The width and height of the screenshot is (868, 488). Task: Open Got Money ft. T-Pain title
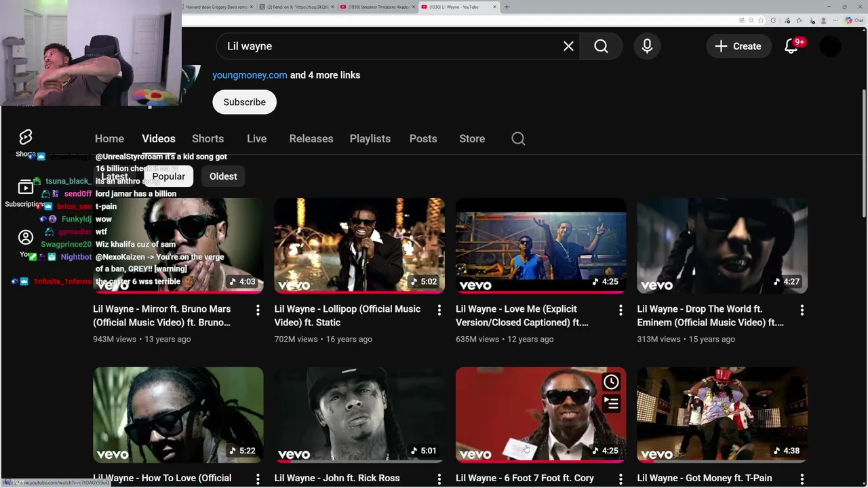tap(705, 479)
